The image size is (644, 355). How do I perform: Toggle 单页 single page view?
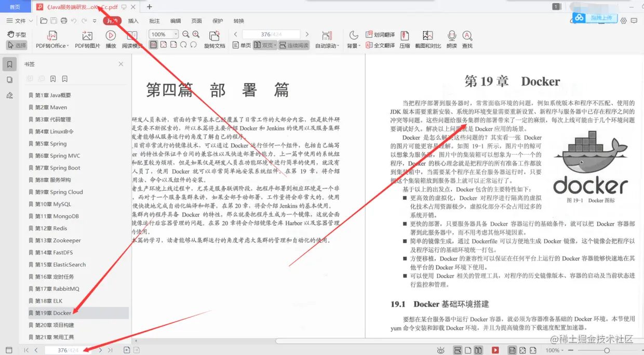(242, 45)
